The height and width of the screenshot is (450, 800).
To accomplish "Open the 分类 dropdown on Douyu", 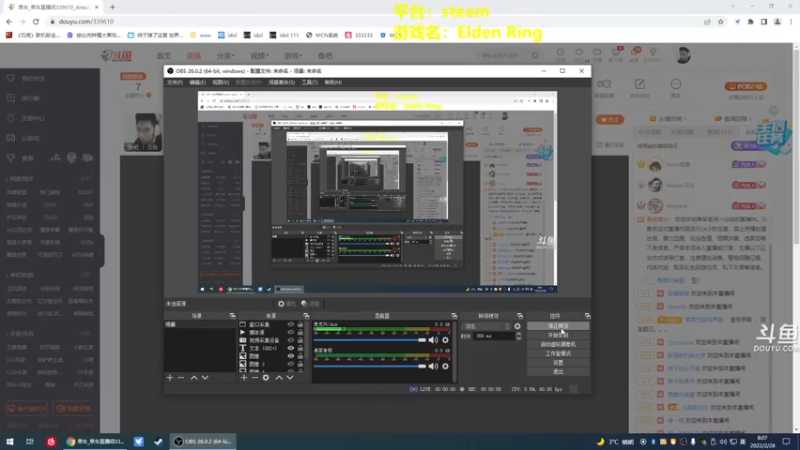I will [x=226, y=56].
